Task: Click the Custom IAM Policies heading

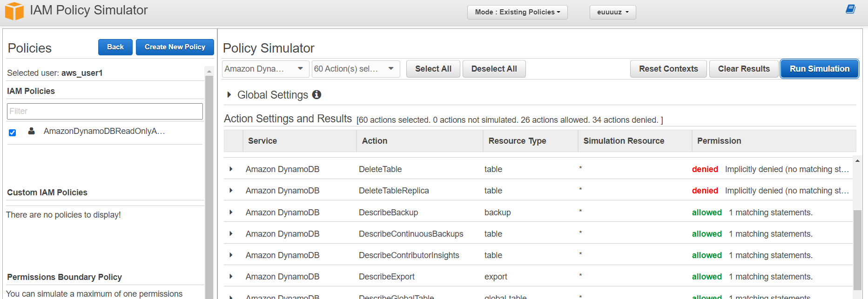Action: tap(47, 193)
